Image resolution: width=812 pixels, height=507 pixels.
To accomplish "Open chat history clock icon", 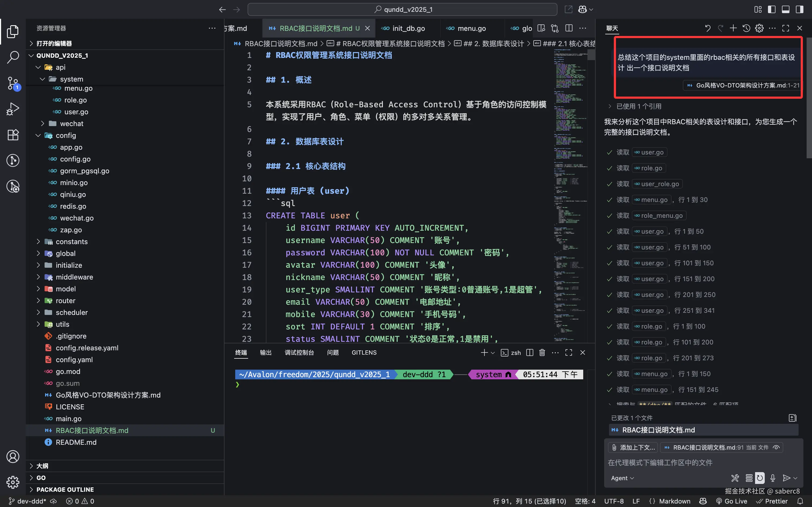I will 746,28.
